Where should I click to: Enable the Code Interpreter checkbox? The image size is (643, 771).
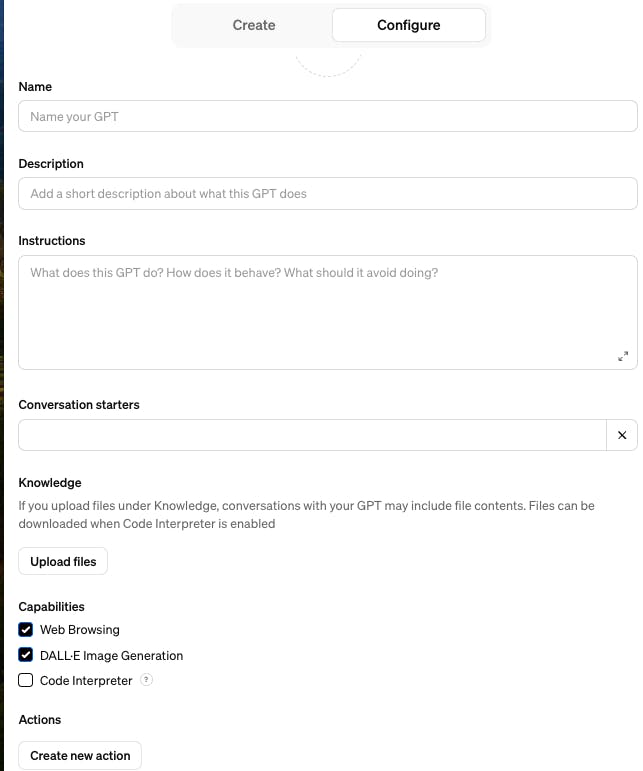[26, 681]
